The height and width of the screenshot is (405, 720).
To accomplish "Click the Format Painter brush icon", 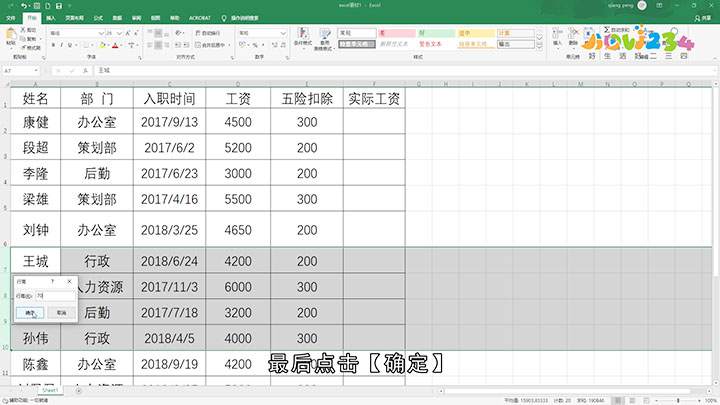I will [x=23, y=47].
